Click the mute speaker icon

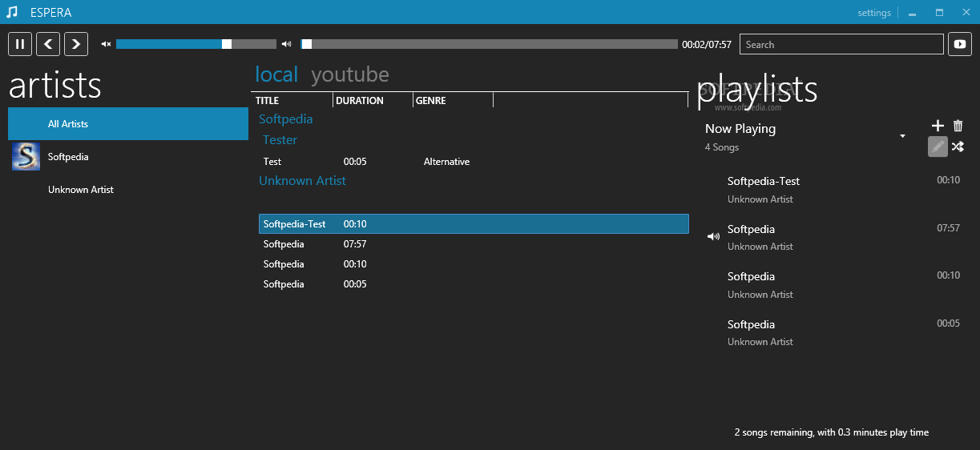pyautogui.click(x=106, y=44)
